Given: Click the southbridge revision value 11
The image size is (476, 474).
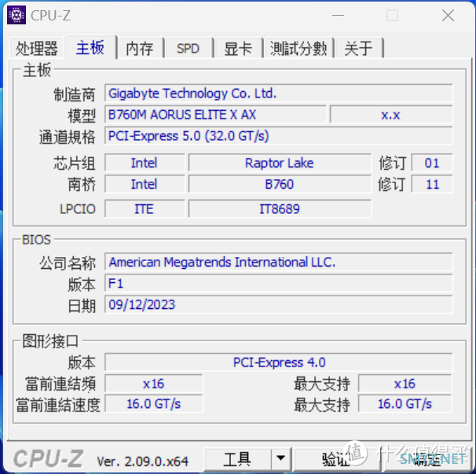Looking at the screenshot, I should click(x=432, y=184).
